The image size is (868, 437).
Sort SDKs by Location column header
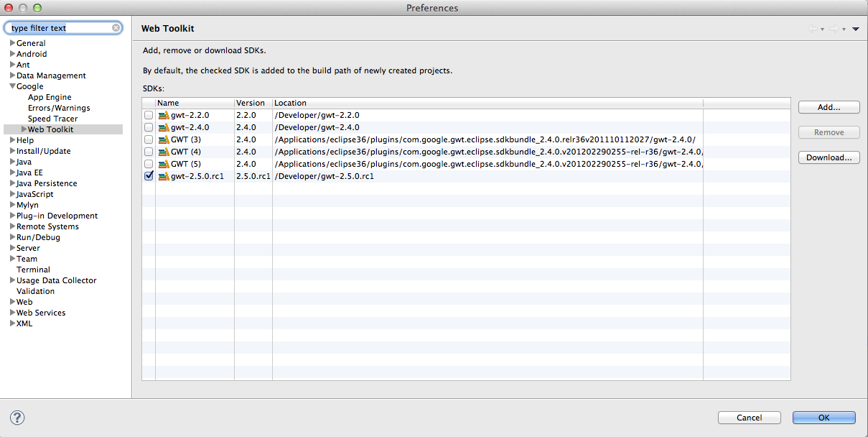click(x=487, y=103)
